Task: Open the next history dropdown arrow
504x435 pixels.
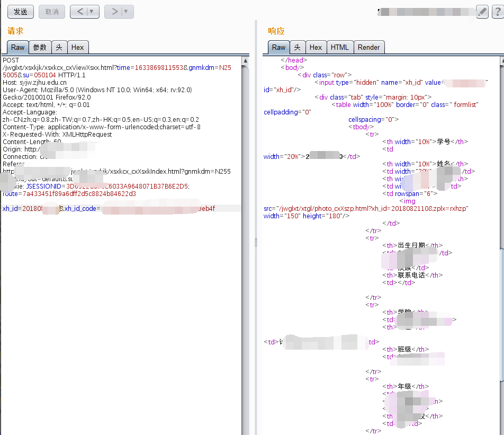Action: (x=127, y=12)
